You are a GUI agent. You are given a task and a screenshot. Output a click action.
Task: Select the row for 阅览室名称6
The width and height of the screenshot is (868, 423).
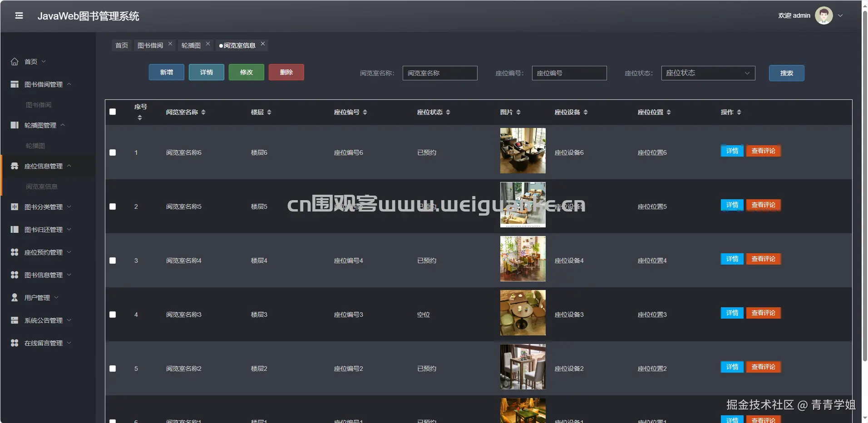pyautogui.click(x=113, y=152)
